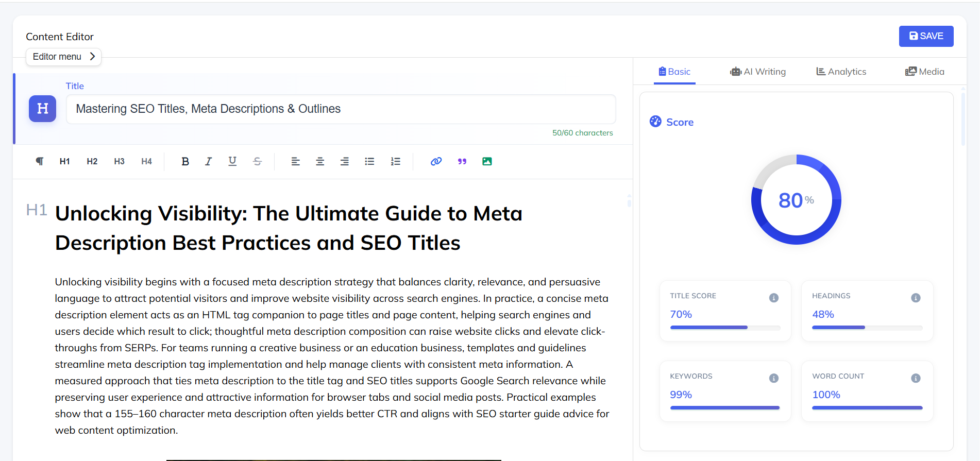Insert an image

(487, 161)
